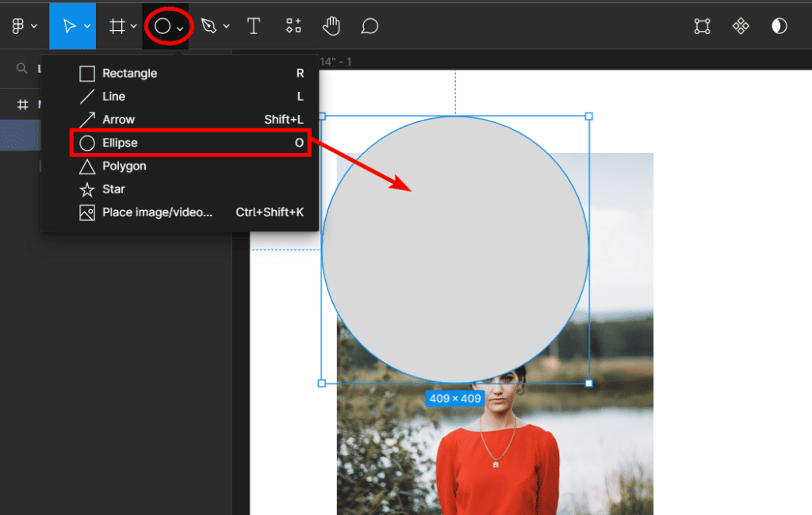Choose Rectangle from the shape menu

(x=129, y=74)
